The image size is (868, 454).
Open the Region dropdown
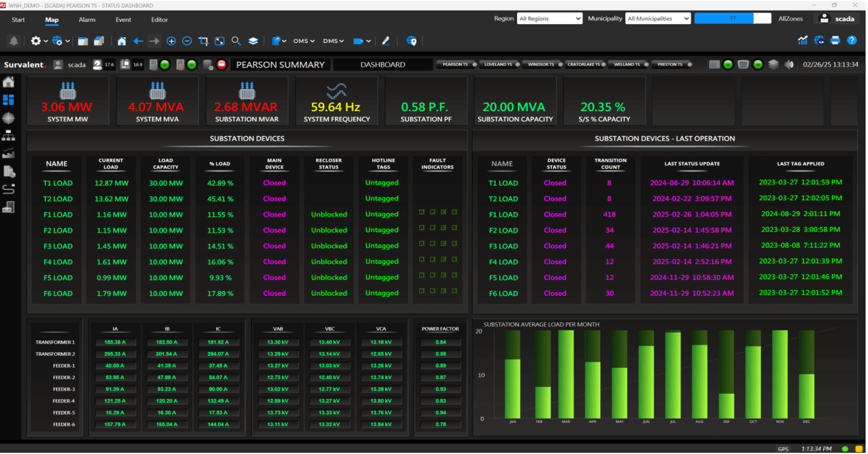(550, 19)
